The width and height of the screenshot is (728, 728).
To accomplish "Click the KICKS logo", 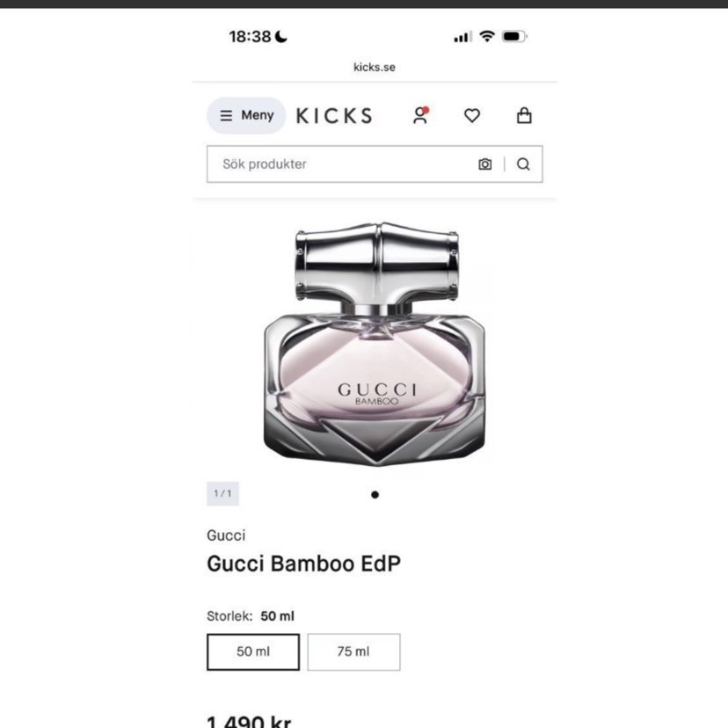I will pos(334,115).
